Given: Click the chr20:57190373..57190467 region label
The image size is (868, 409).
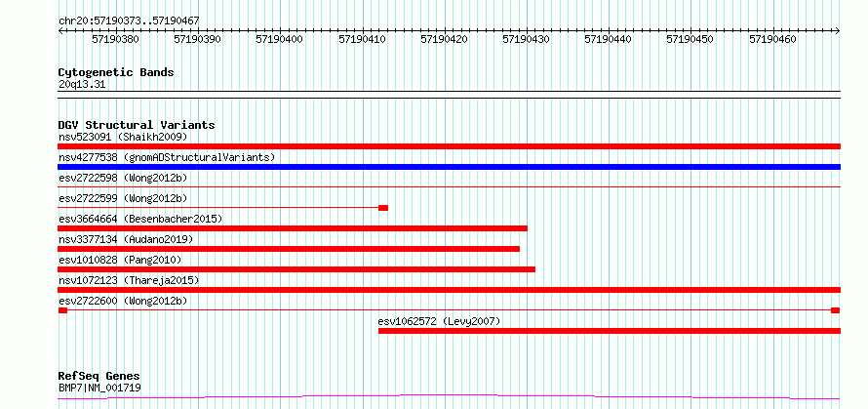Looking at the screenshot, I should pos(129,21).
